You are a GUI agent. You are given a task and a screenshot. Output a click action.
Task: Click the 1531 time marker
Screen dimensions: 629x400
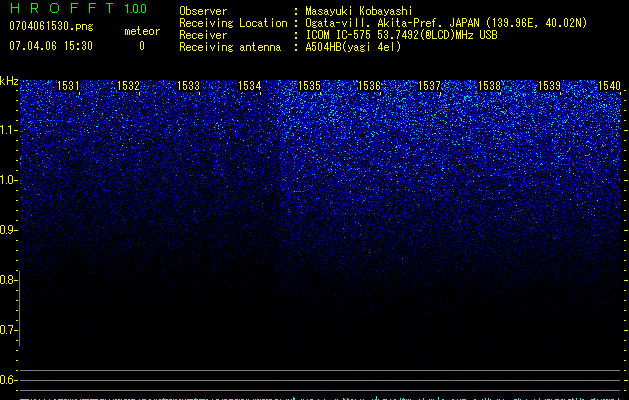pos(68,86)
